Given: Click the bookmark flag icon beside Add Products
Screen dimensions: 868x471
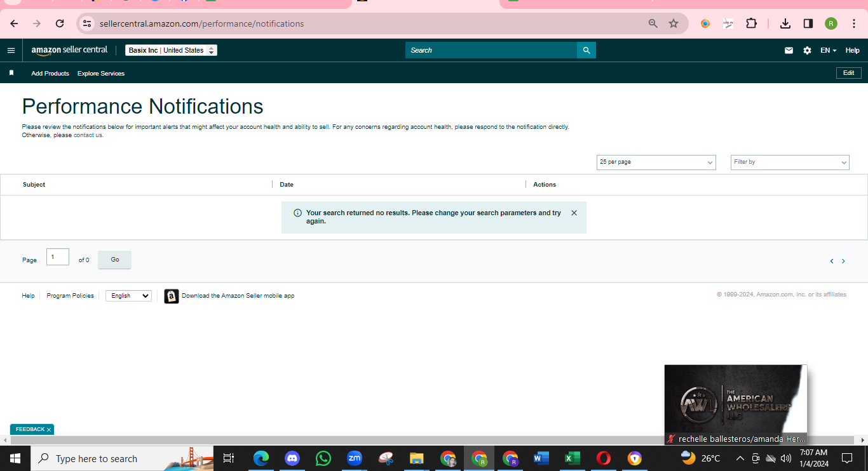Looking at the screenshot, I should tap(11, 73).
